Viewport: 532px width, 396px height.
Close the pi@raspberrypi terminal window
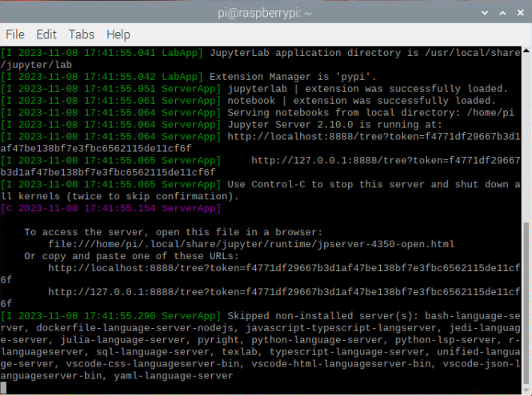(x=521, y=13)
